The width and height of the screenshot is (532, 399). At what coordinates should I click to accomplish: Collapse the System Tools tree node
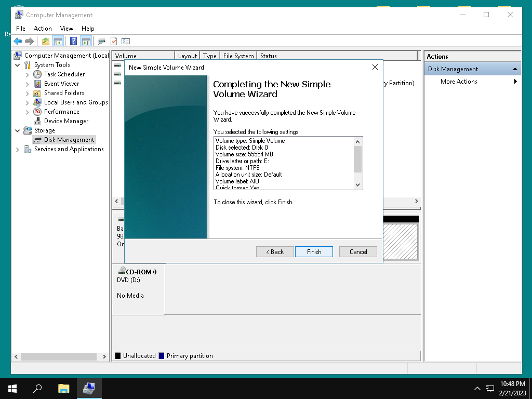18,65
